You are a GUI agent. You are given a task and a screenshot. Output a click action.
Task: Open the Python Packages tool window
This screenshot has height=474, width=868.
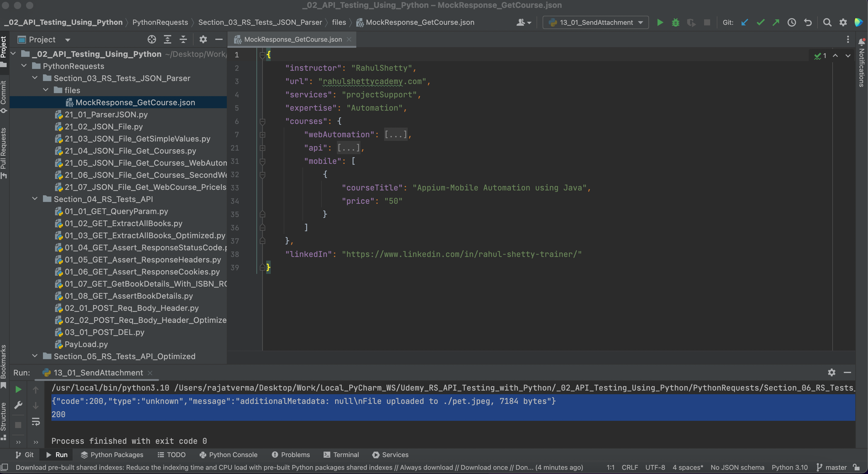click(x=112, y=455)
